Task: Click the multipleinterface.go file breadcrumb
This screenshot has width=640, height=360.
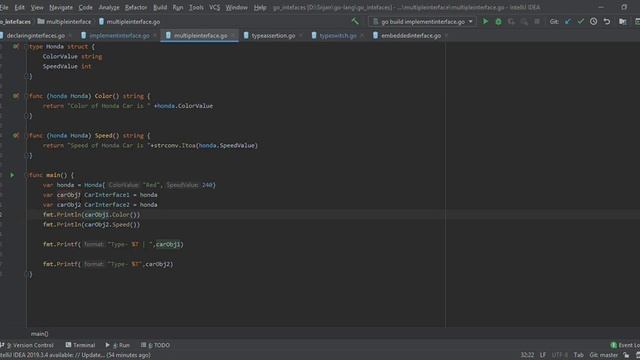Action: (x=129, y=22)
